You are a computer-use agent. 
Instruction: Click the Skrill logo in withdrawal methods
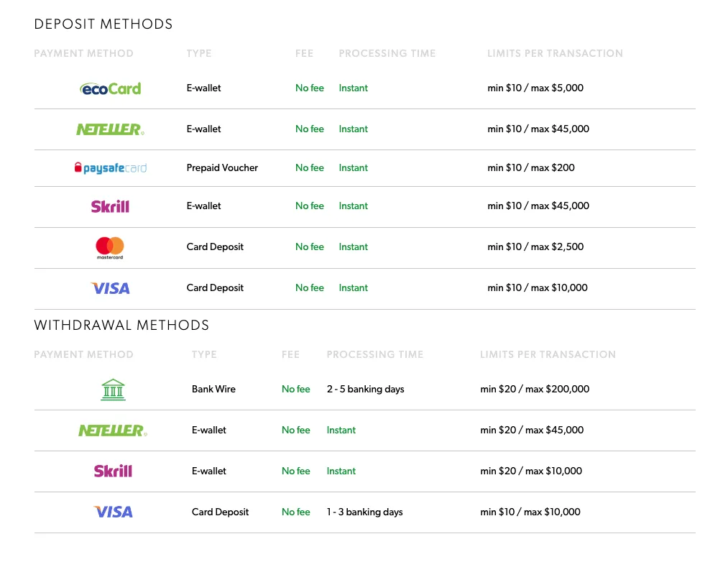coord(113,471)
